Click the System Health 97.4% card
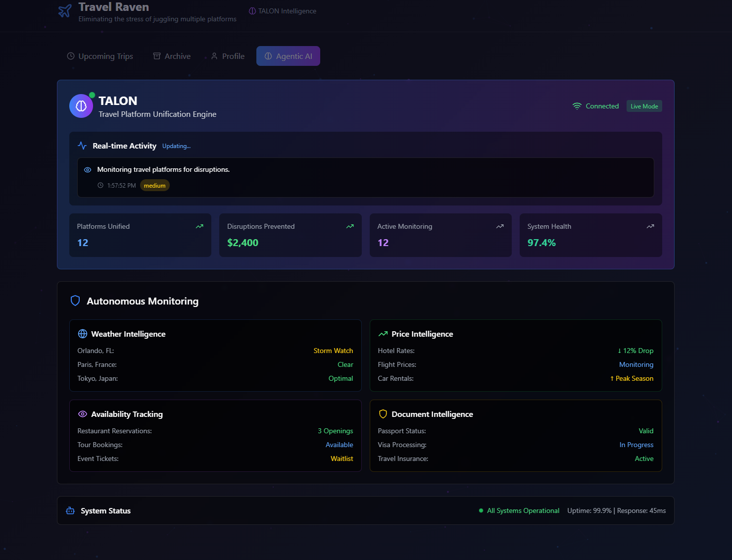This screenshot has height=560, width=732. 590,235
